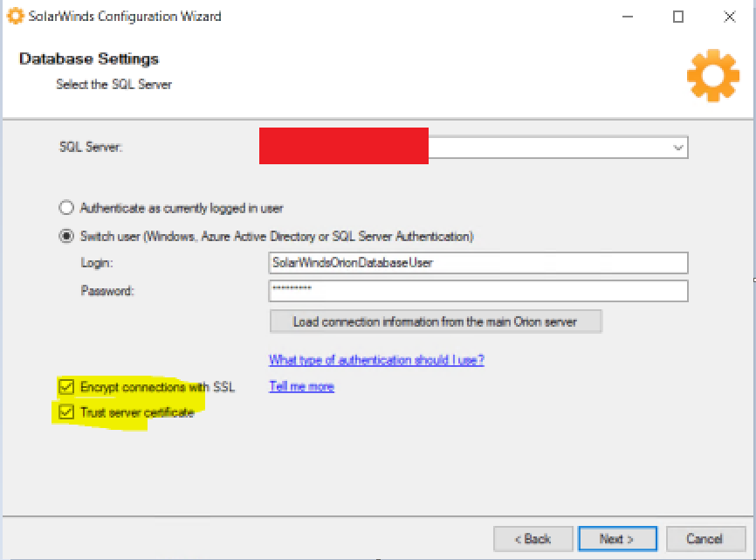This screenshot has height=560, width=756.
Task: Select the 'Switch user' authentication option
Action: [x=66, y=236]
